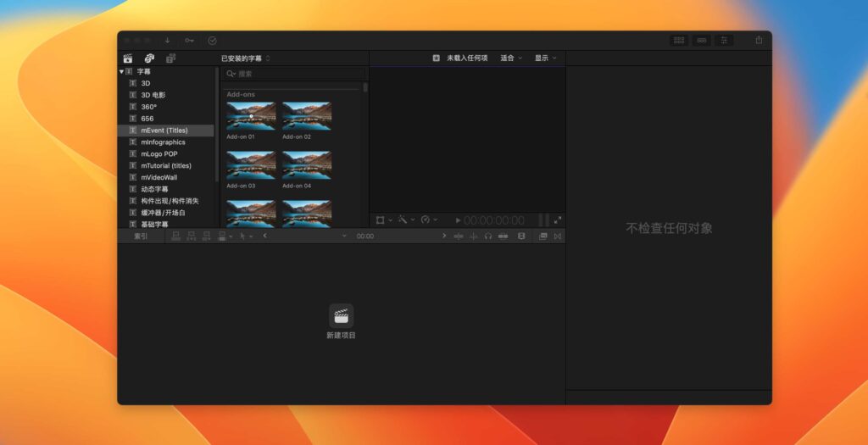Click the share export icon
The image size is (868, 445).
click(x=759, y=40)
